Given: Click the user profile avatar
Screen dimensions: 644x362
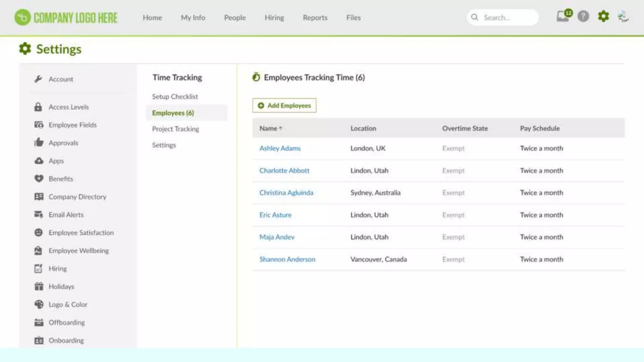Looking at the screenshot, I should pos(623,16).
